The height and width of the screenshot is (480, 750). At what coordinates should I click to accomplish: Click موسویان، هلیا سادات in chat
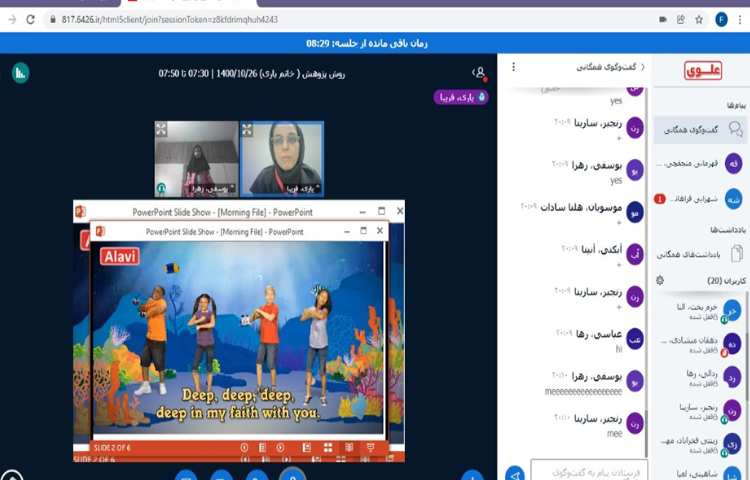(581, 207)
